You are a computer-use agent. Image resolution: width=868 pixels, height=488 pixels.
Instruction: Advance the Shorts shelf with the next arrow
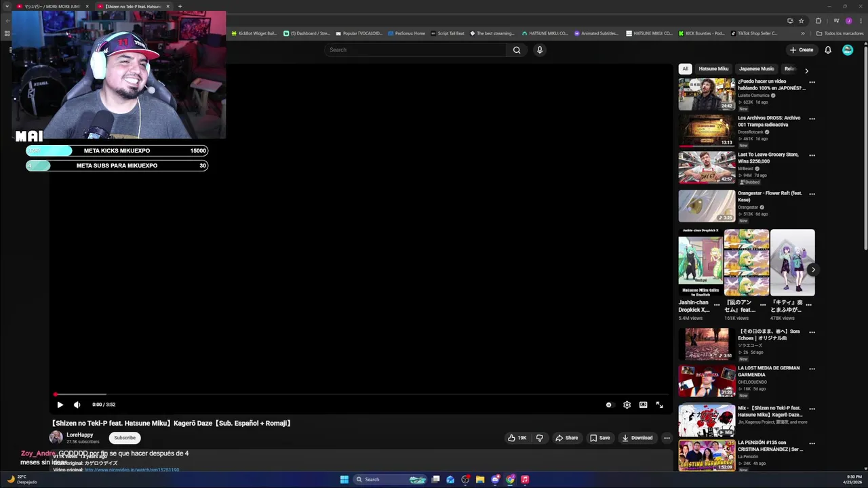pos(813,270)
